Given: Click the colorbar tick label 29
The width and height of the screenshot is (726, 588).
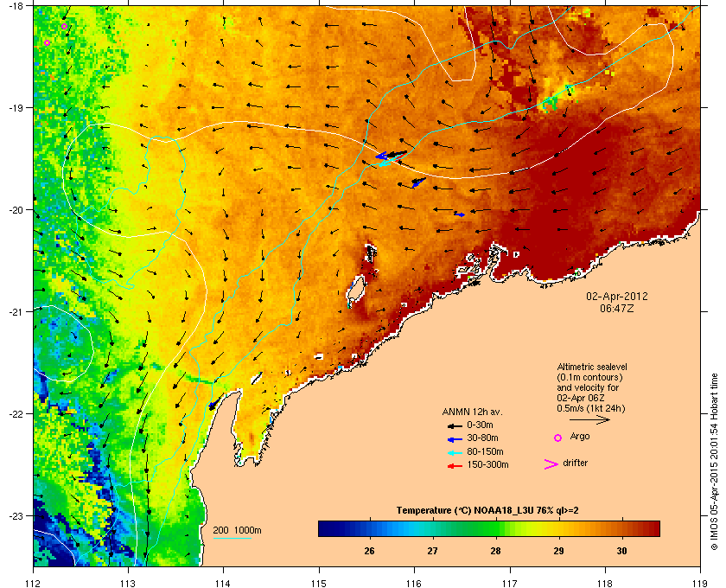Looking at the screenshot, I should pyautogui.click(x=559, y=551).
